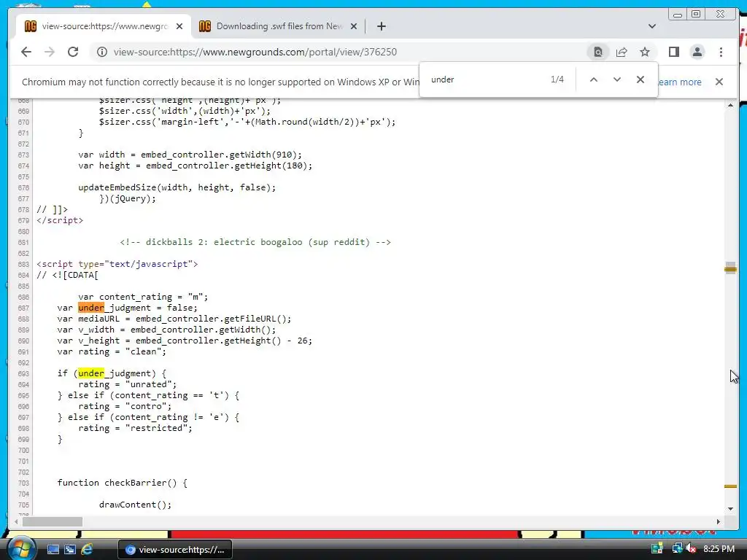Close the view-source tab
This screenshot has height=560, width=747.
click(x=179, y=26)
